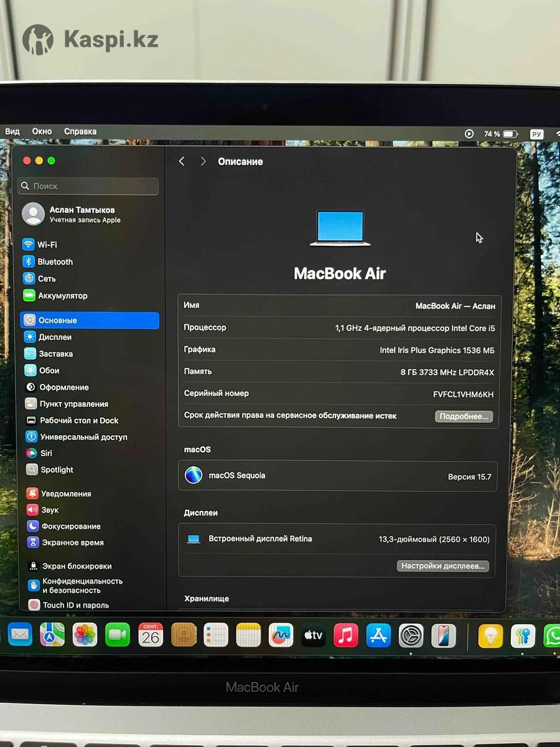Viewport: 560px width, 747px height.
Task: Open Siri settings in sidebar
Action: click(46, 453)
